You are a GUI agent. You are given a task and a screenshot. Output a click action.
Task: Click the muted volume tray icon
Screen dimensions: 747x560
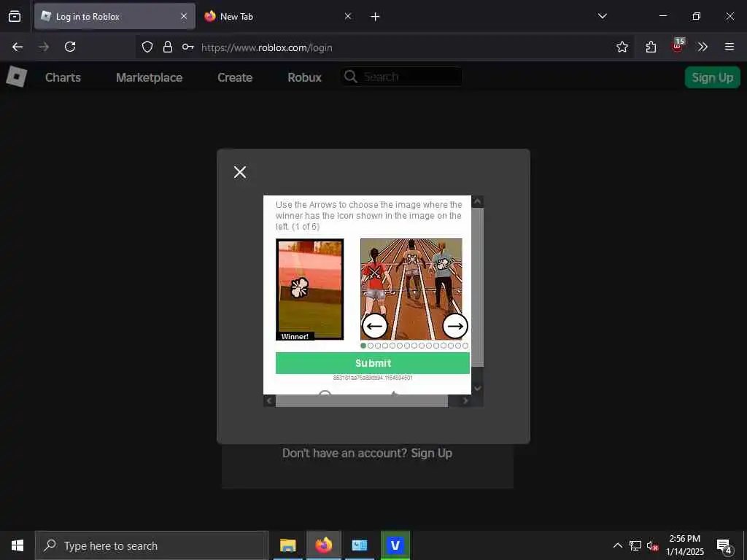[x=652, y=545]
